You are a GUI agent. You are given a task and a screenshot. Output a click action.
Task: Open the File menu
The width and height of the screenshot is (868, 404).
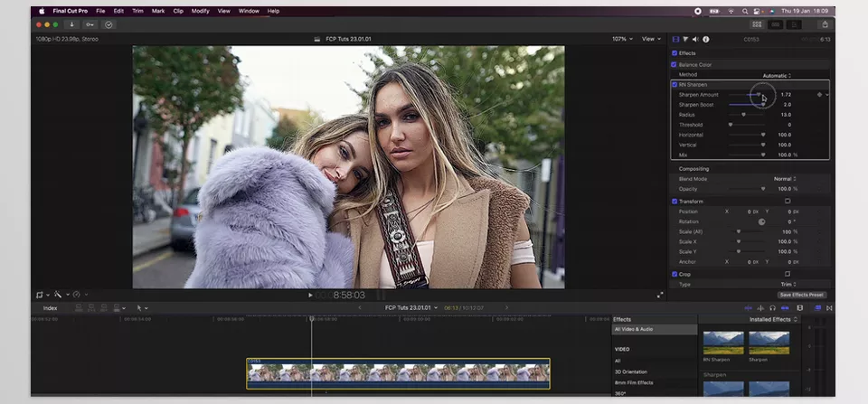[x=100, y=11]
